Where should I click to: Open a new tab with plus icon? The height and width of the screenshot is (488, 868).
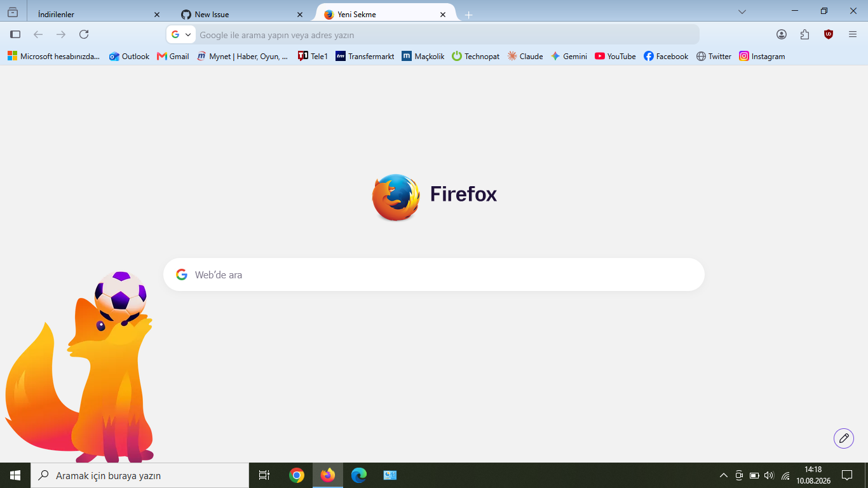(x=469, y=15)
